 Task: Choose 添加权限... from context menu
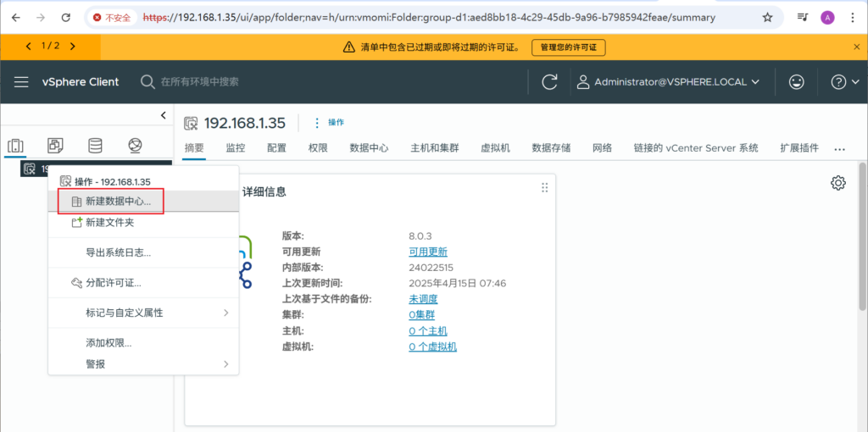[143, 343]
